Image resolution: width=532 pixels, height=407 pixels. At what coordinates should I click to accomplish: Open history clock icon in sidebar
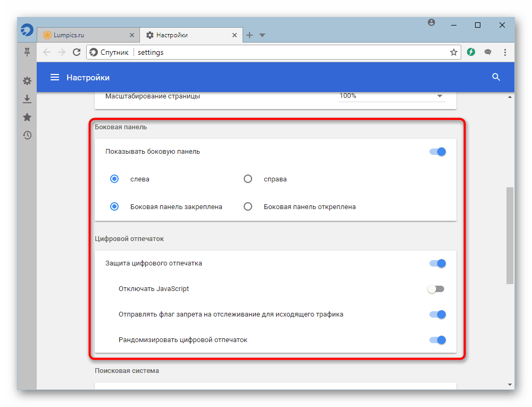point(27,135)
